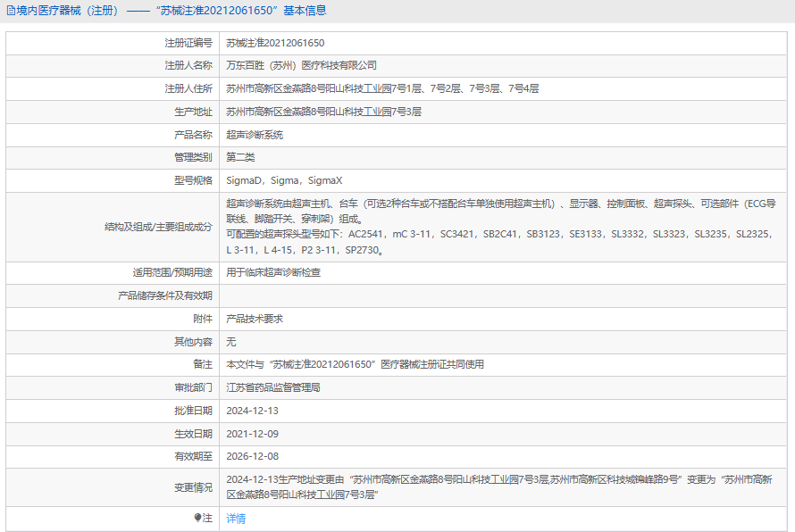Click intended use 用于临床超声诊断检查
The height and width of the screenshot is (532, 795).
[273, 272]
